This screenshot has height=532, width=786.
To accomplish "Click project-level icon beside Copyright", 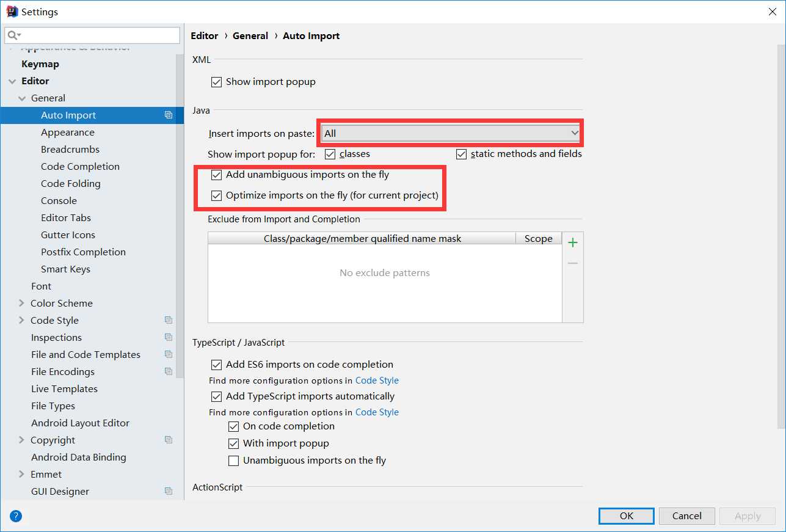I will [x=169, y=440].
